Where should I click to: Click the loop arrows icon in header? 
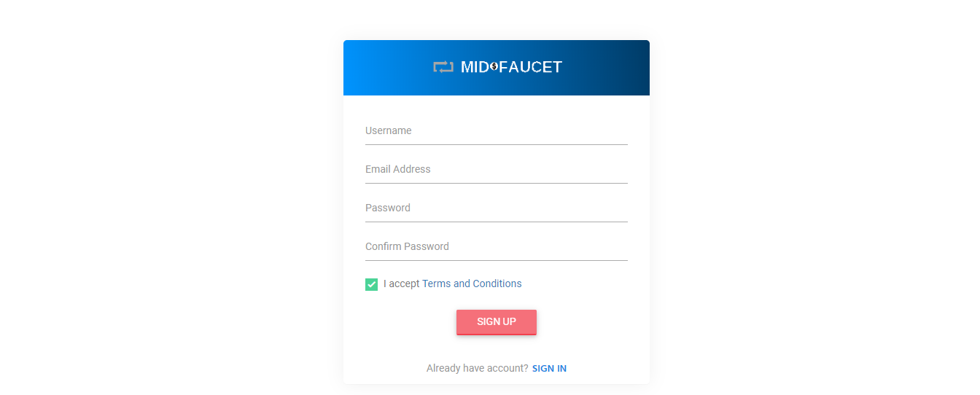[443, 67]
